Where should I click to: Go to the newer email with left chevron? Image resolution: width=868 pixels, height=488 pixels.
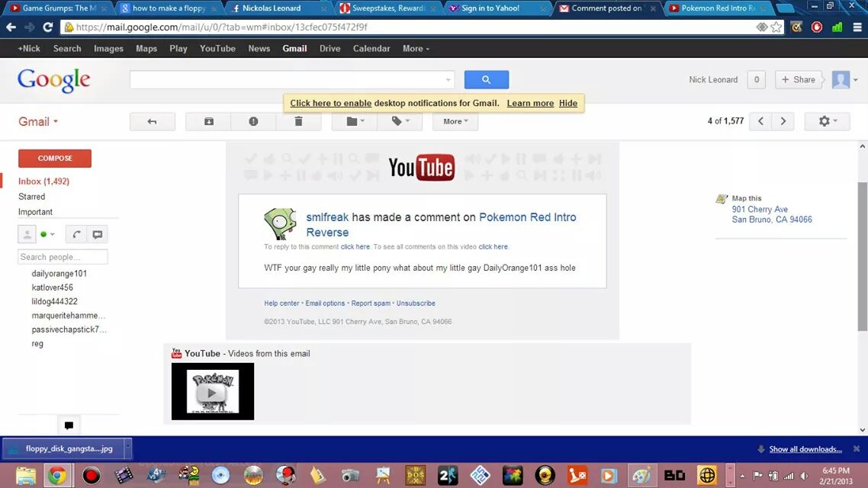point(760,121)
